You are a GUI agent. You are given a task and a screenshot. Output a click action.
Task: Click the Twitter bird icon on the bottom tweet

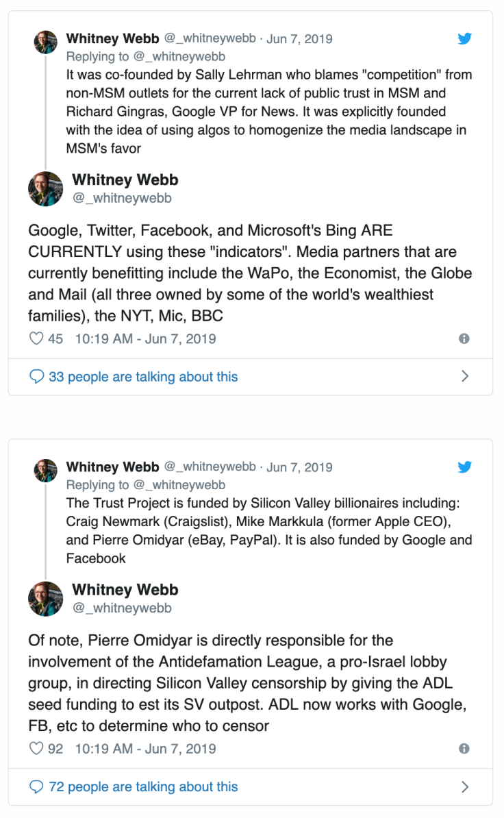click(x=464, y=467)
